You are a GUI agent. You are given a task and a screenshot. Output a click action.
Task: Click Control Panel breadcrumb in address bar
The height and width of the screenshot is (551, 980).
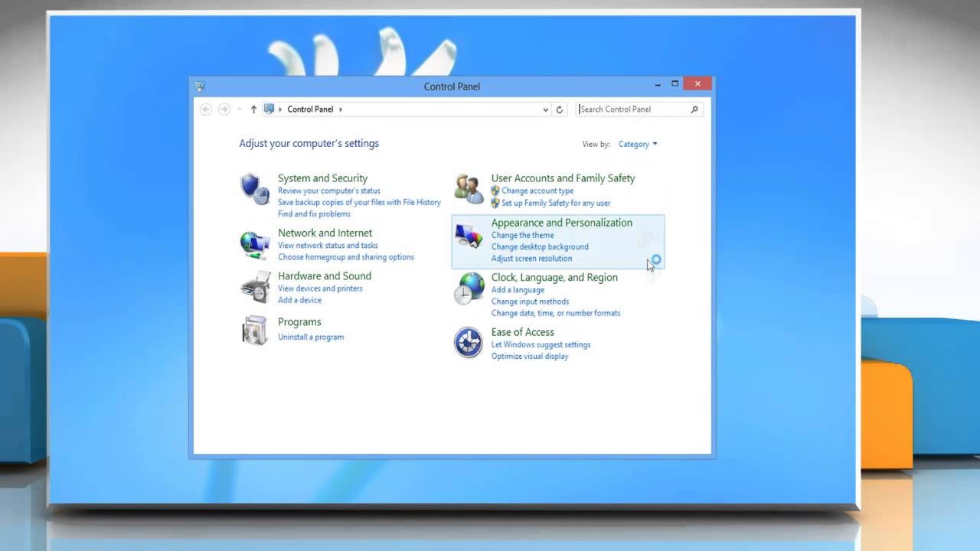click(x=310, y=109)
